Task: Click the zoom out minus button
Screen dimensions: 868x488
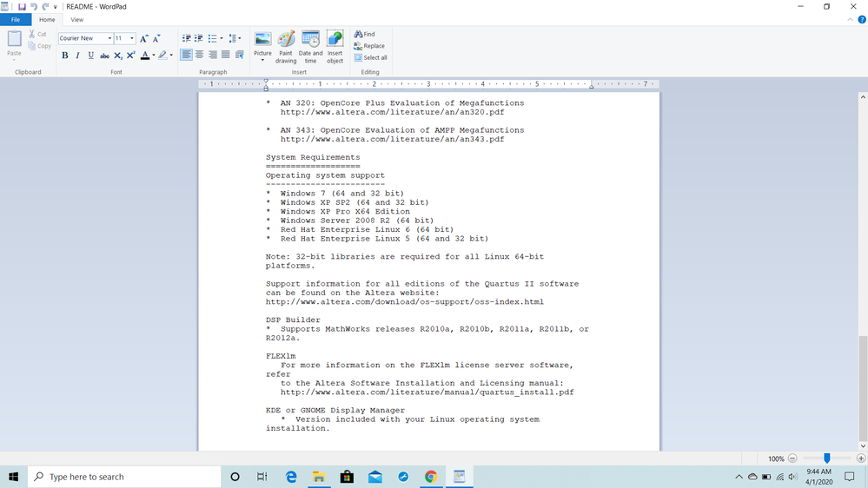Action: [792, 458]
